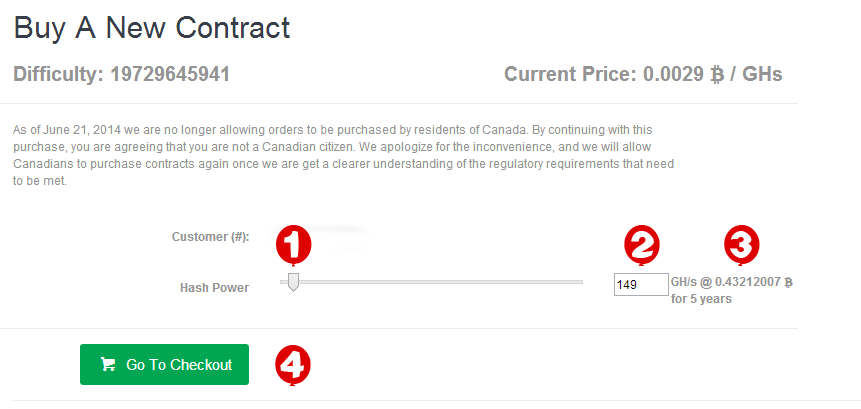Click the shopping cart icon on checkout button
The height and width of the screenshot is (409, 861).
click(x=108, y=365)
